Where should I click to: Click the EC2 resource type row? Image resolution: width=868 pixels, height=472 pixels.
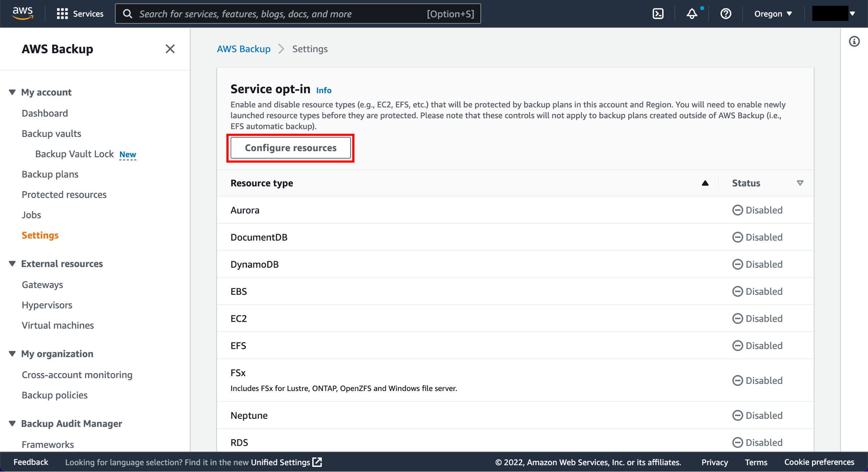(x=515, y=318)
